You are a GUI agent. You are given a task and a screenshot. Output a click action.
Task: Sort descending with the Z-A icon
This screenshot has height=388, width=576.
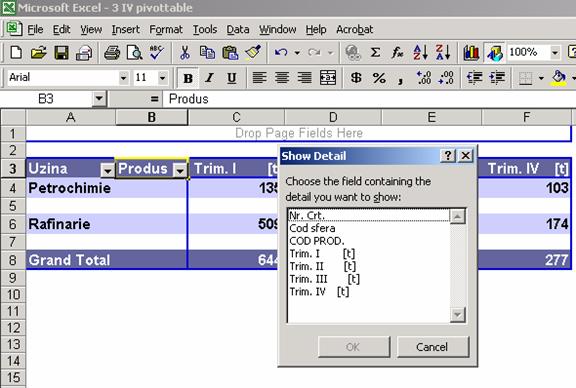tap(443, 53)
